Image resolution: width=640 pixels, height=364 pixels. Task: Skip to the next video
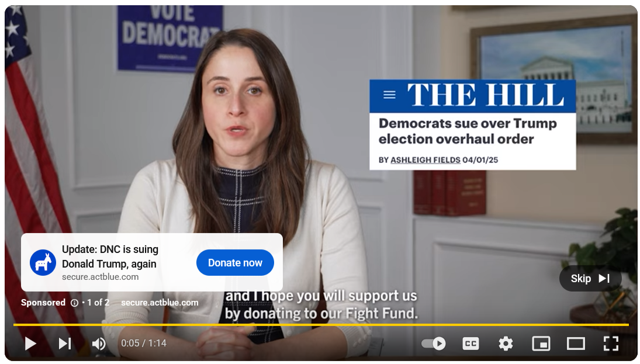65,344
